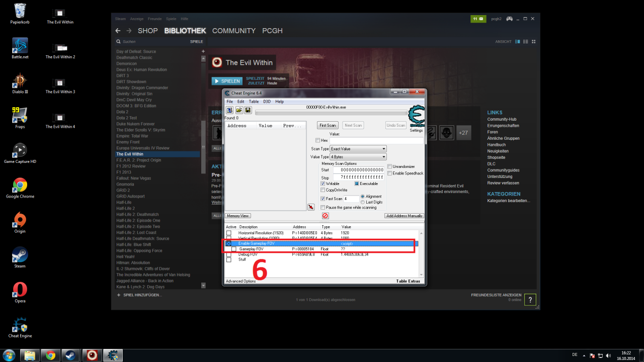644x362 pixels.
Task: Click the red clear address list icon
Action: tap(325, 216)
